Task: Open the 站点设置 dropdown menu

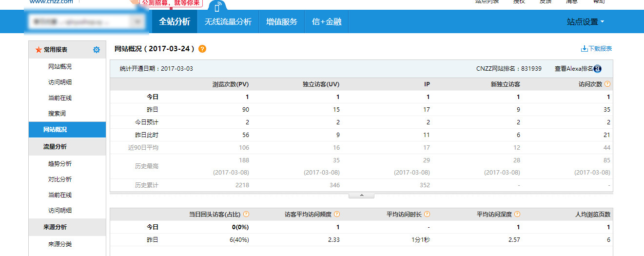Action: click(585, 22)
